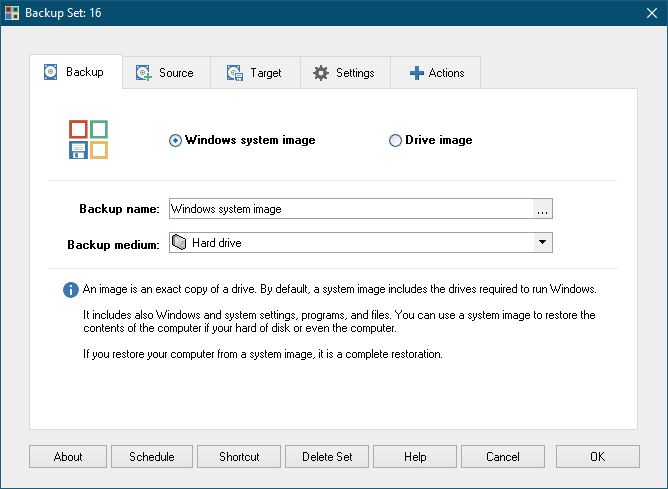Select Drive image radio button
The width and height of the screenshot is (668, 489).
395,140
